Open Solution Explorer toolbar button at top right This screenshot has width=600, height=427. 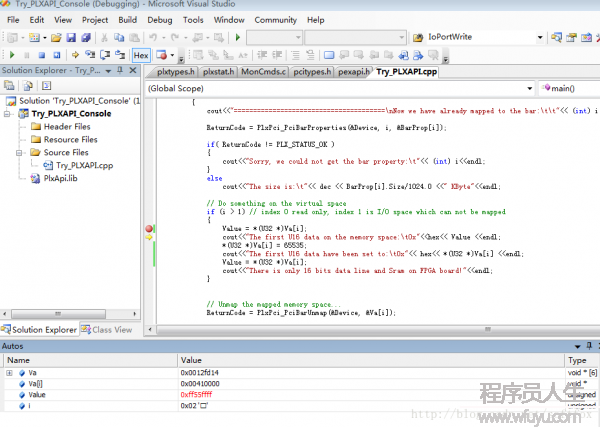tap(556, 37)
